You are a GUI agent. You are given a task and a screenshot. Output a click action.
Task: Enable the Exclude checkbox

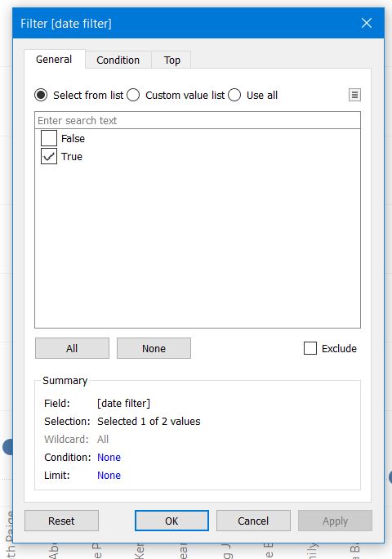pos(310,348)
